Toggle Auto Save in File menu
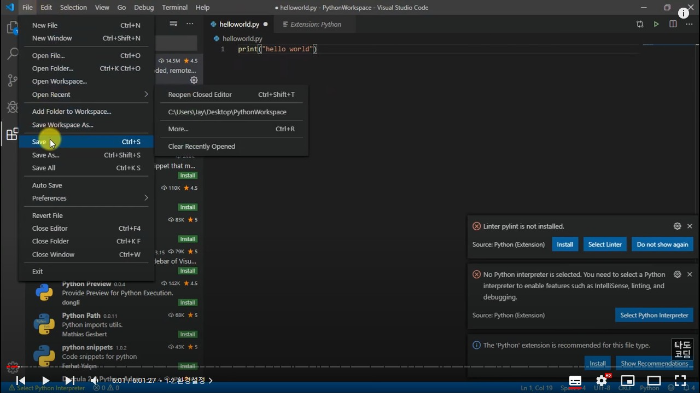This screenshot has height=393, width=700. pyautogui.click(x=86, y=185)
